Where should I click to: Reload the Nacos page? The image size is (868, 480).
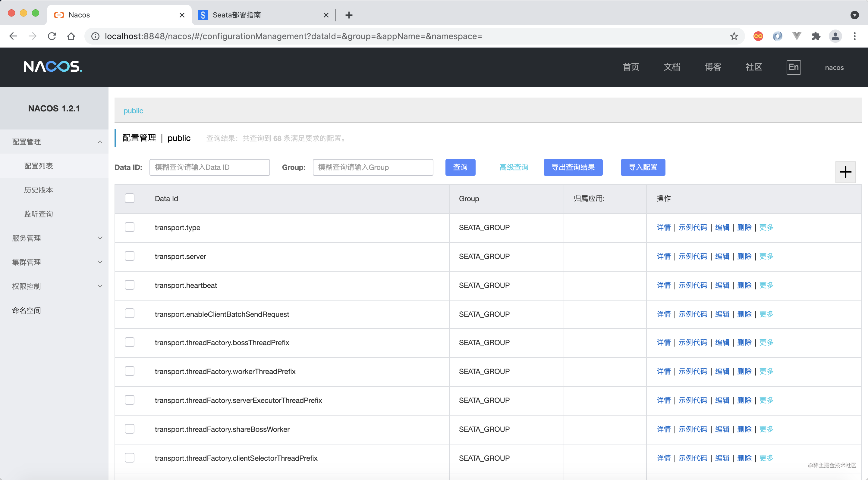pyautogui.click(x=52, y=36)
